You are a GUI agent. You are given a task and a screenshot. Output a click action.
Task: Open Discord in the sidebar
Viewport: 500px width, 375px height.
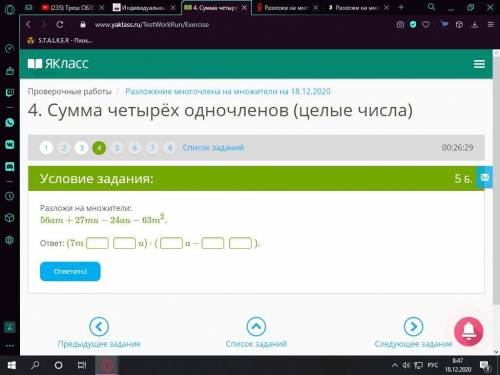(10, 166)
